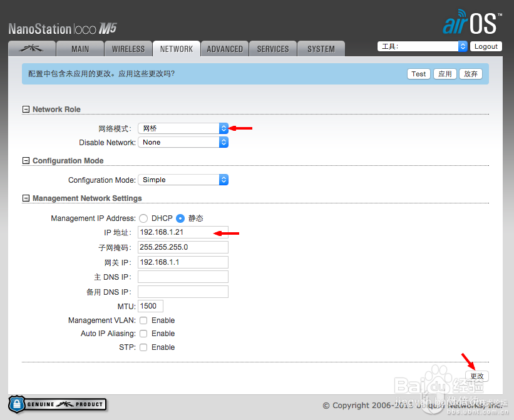Screen dimensions: 514x420
Task: Enable the STP checkbox
Action: point(143,347)
